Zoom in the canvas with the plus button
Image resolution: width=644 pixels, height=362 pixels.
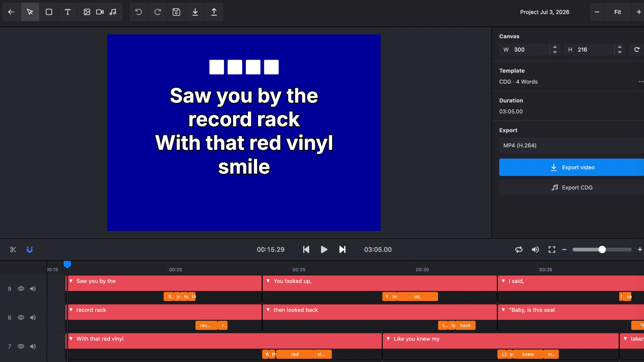coord(639,12)
